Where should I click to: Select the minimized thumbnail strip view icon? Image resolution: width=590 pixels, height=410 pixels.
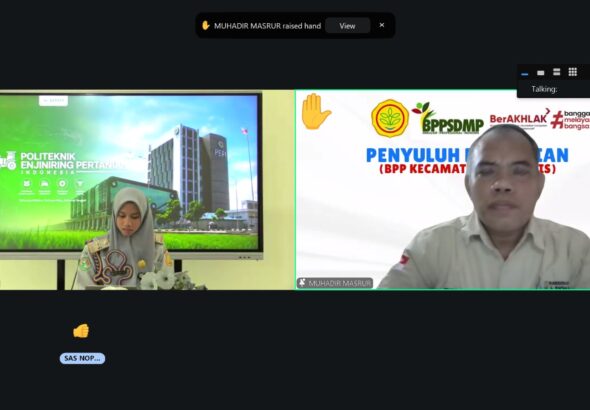525,73
